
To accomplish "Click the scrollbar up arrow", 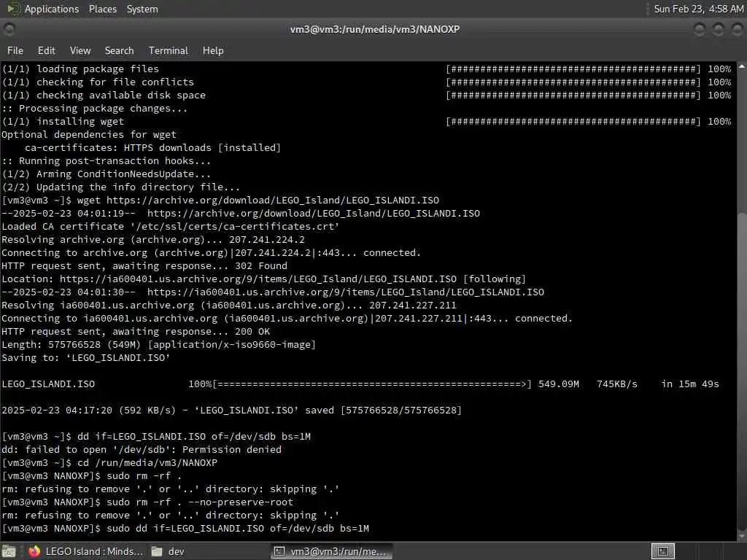I will click(x=742, y=67).
